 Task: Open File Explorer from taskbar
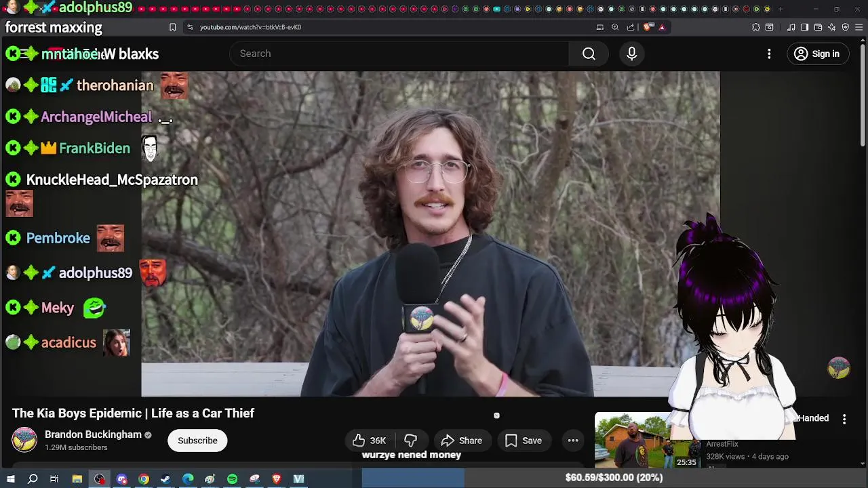[77, 479]
